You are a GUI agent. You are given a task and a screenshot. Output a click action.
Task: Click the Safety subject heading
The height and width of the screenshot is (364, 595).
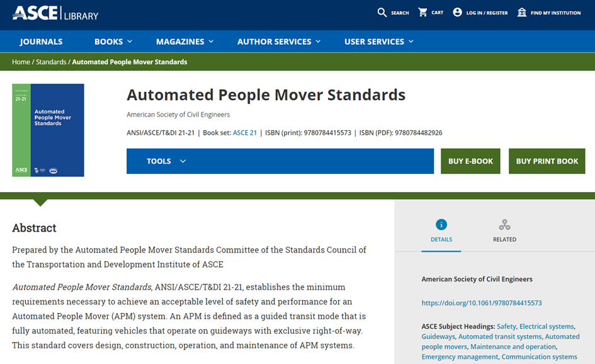(506, 326)
